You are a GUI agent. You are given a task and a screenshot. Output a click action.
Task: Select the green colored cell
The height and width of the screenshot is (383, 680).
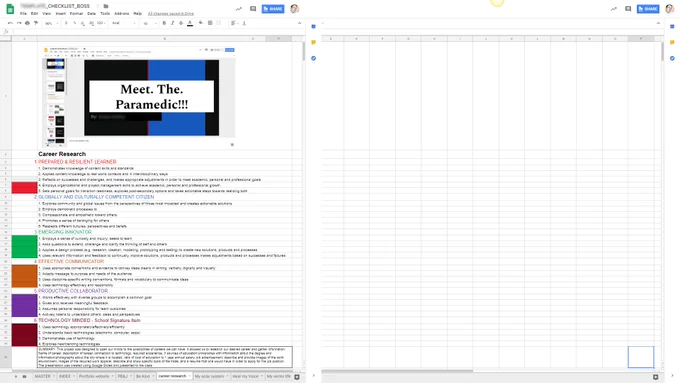click(24, 247)
